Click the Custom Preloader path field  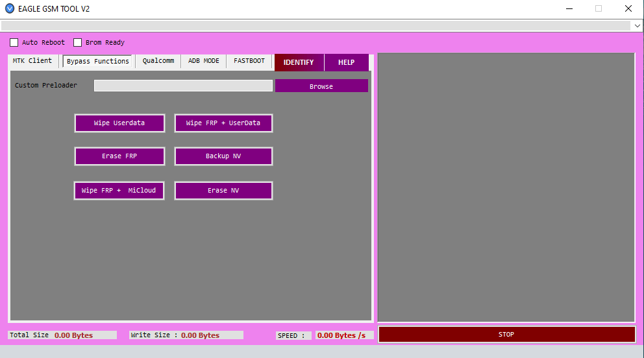(x=183, y=86)
